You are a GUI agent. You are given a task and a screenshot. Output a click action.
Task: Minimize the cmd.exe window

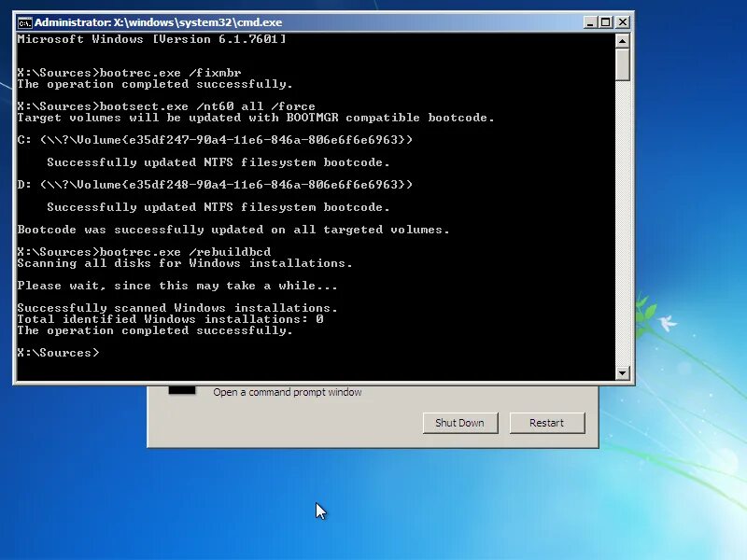590,22
